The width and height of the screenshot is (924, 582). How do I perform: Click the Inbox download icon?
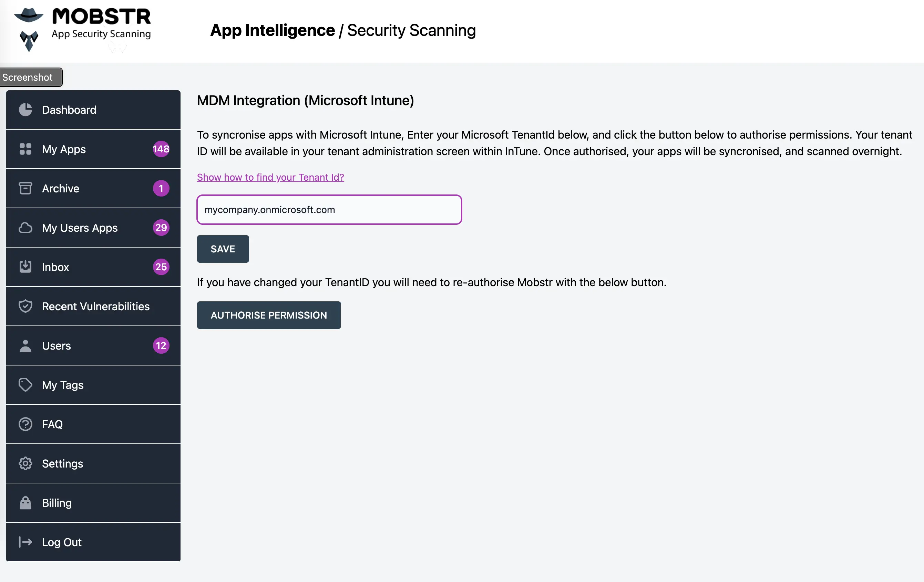pos(25,267)
